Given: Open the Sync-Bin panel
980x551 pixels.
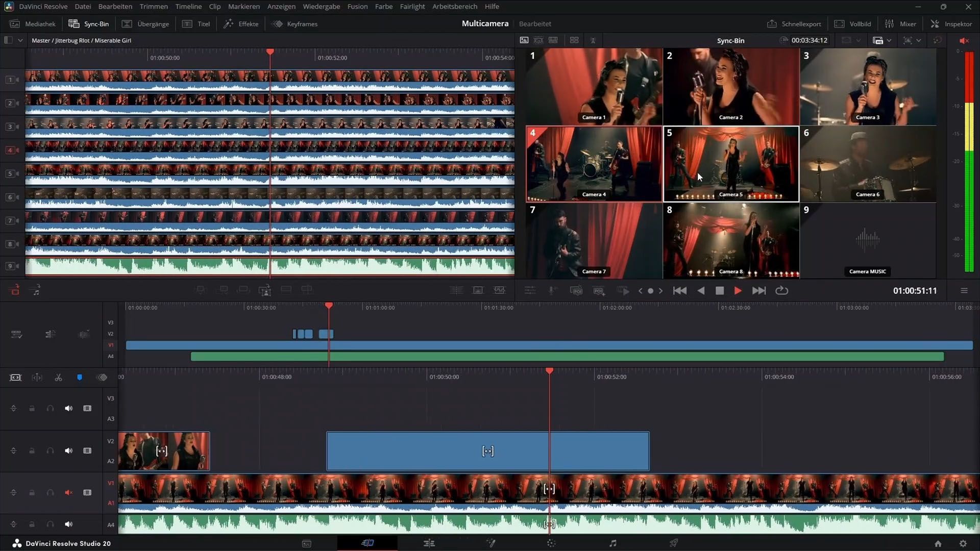Looking at the screenshot, I should [x=89, y=24].
